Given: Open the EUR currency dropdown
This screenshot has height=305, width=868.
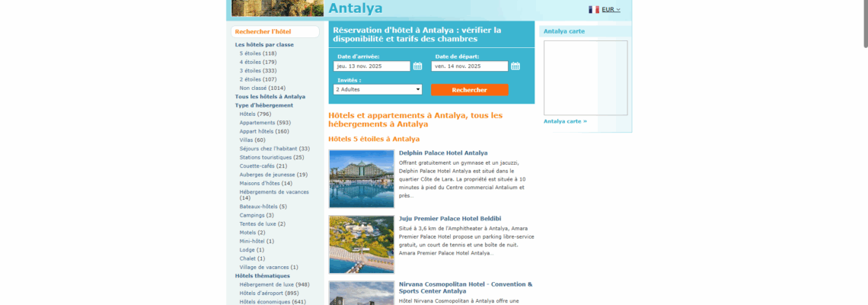Looking at the screenshot, I should 611,9.
